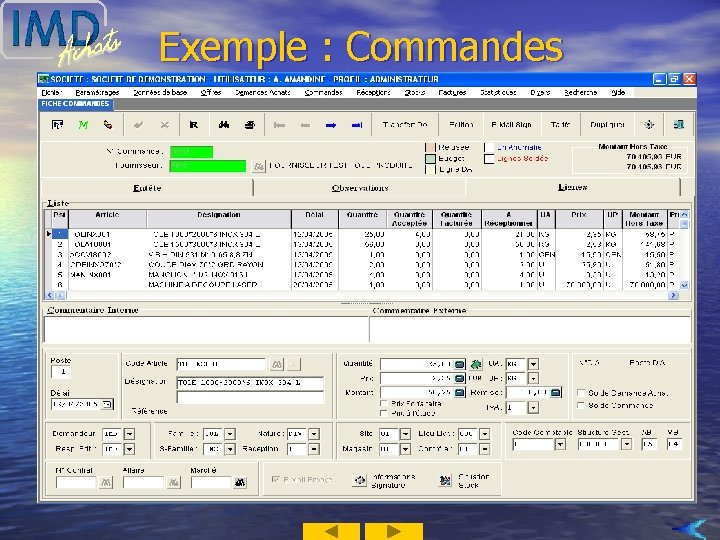This screenshot has height=540, width=720.
Task: Open Réceptions menu
Action: coord(373,92)
